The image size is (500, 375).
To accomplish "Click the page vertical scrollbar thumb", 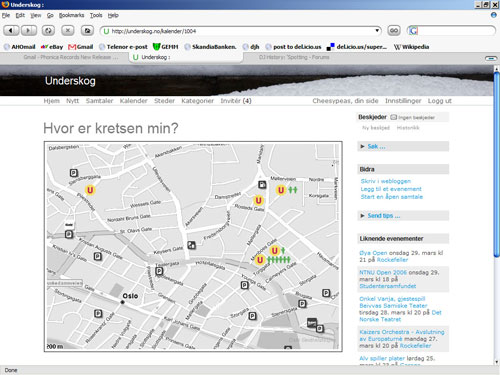I will coord(496,164).
